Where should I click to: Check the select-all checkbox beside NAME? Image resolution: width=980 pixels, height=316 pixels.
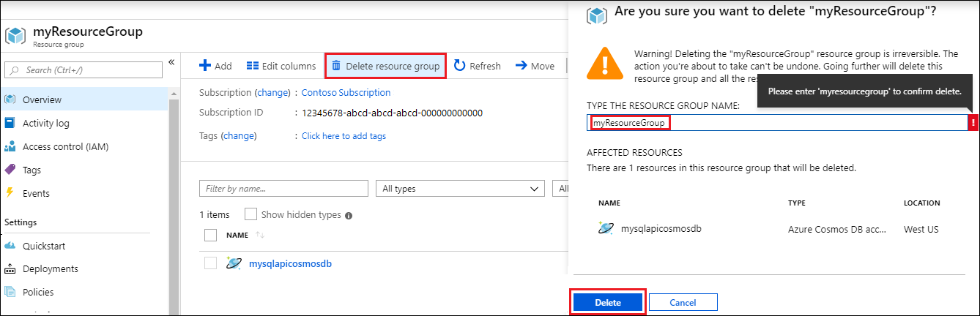click(x=211, y=236)
